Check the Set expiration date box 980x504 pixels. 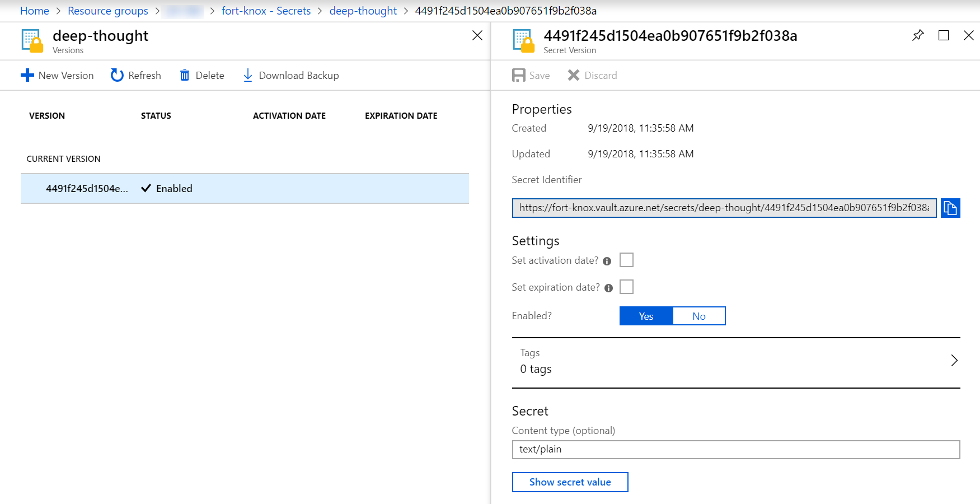[626, 287]
